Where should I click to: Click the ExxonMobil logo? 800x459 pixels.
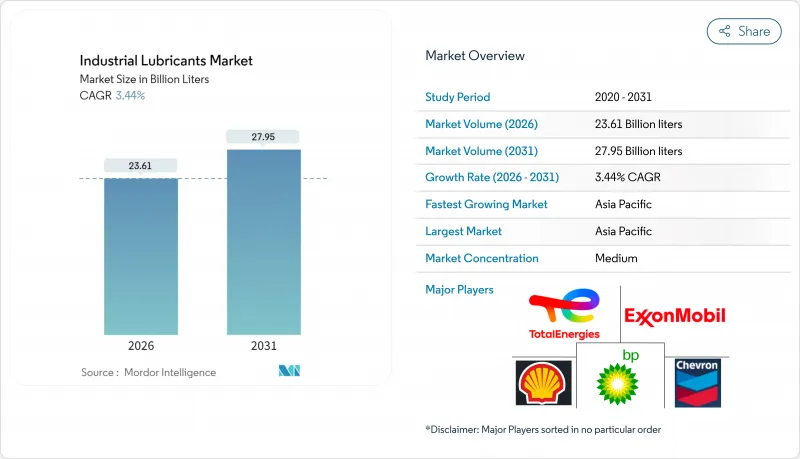tap(675, 316)
